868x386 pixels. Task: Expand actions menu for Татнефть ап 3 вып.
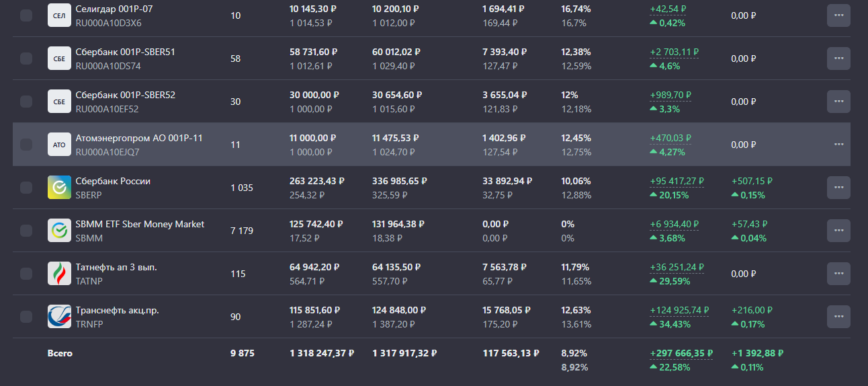point(838,274)
